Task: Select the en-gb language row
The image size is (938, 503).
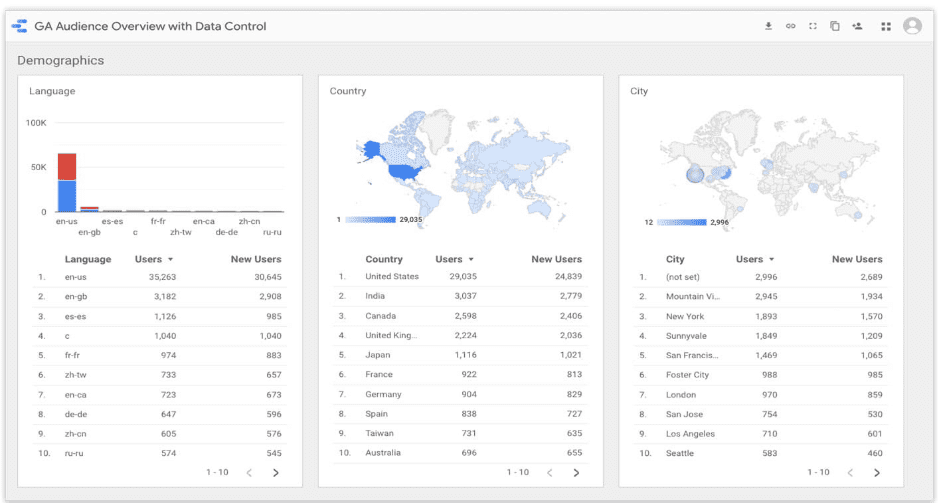Action: pos(160,297)
